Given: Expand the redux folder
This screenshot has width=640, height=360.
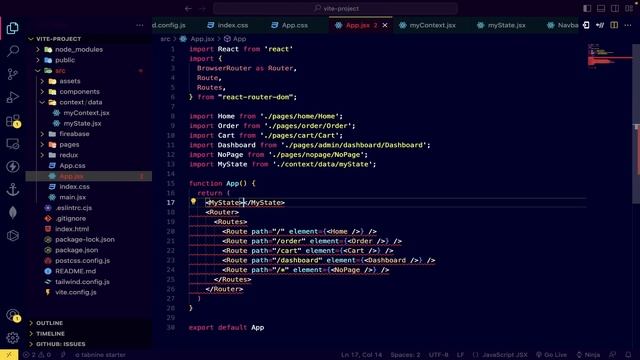Looking at the screenshot, I should click(42, 155).
